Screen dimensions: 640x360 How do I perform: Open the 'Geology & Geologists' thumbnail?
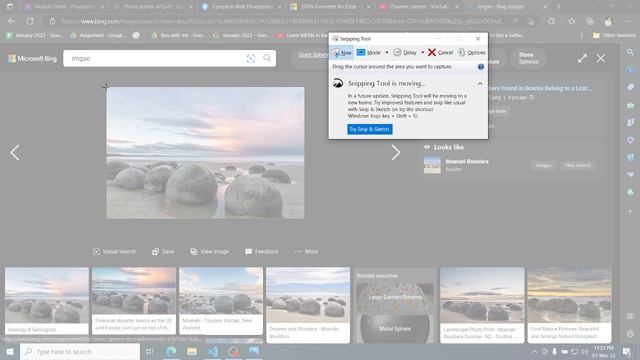47,301
